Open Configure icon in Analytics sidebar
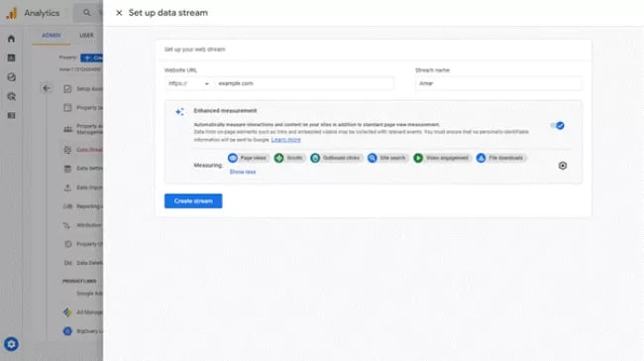This screenshot has height=361, width=644. [11, 116]
